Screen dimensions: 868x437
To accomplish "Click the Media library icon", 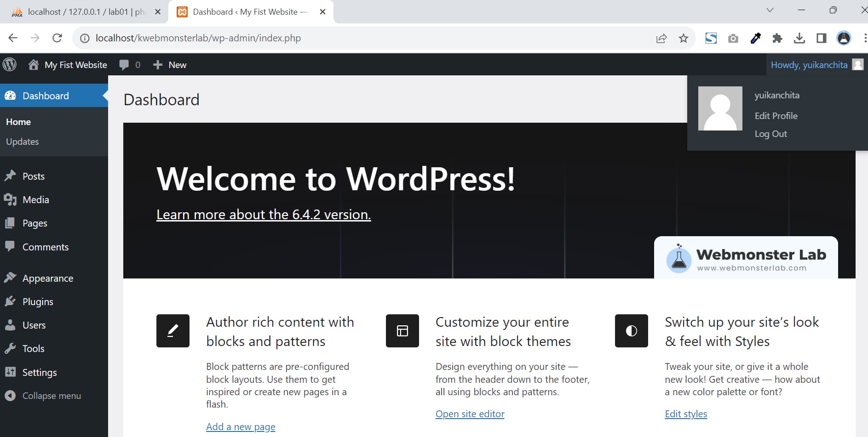I will [x=10, y=199].
